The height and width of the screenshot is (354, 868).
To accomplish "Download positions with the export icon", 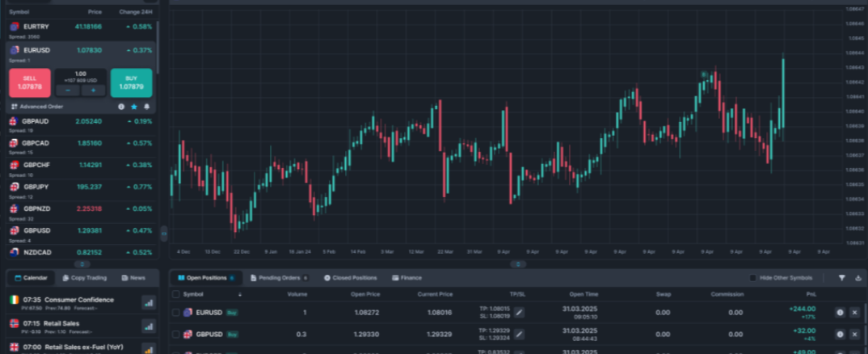I will [x=858, y=278].
